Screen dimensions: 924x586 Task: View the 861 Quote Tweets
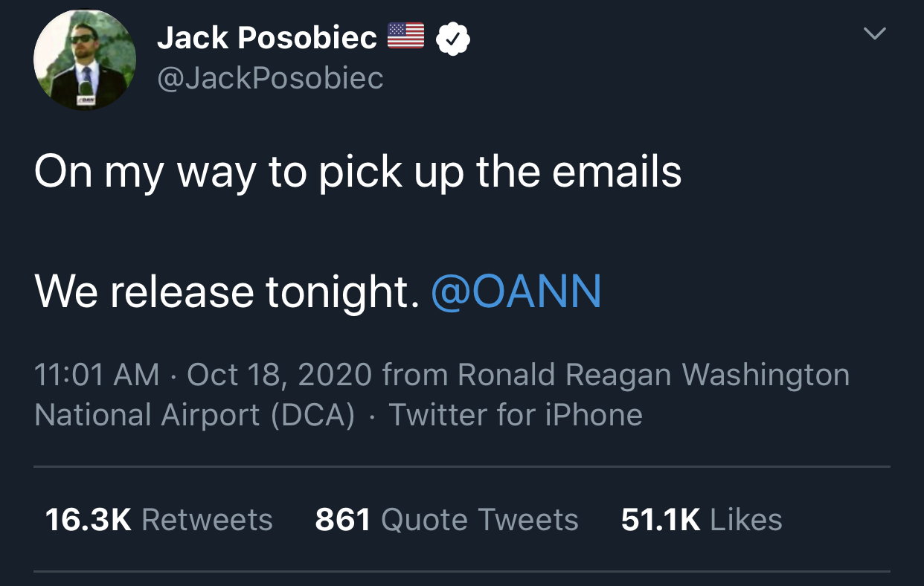(x=446, y=520)
